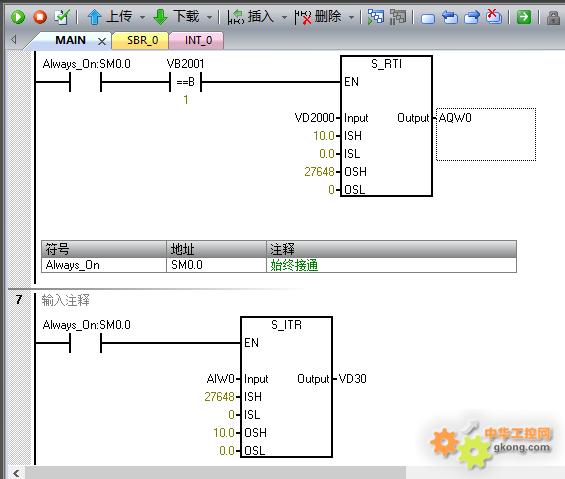Click the Compile checkmark icon
This screenshot has height=479, width=565.
[62, 17]
